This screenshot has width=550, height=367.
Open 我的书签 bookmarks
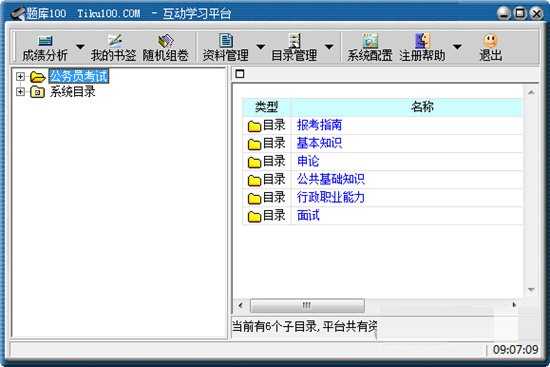point(114,48)
